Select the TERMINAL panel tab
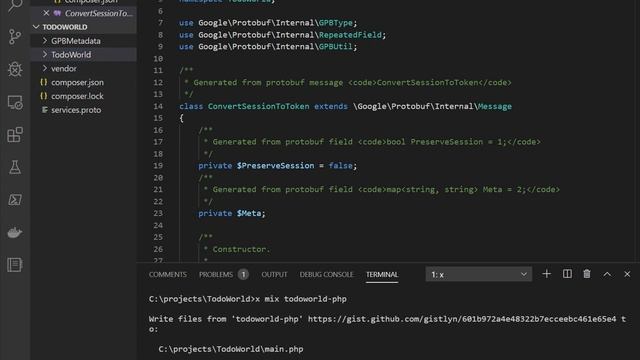640x360 pixels. pos(382,275)
